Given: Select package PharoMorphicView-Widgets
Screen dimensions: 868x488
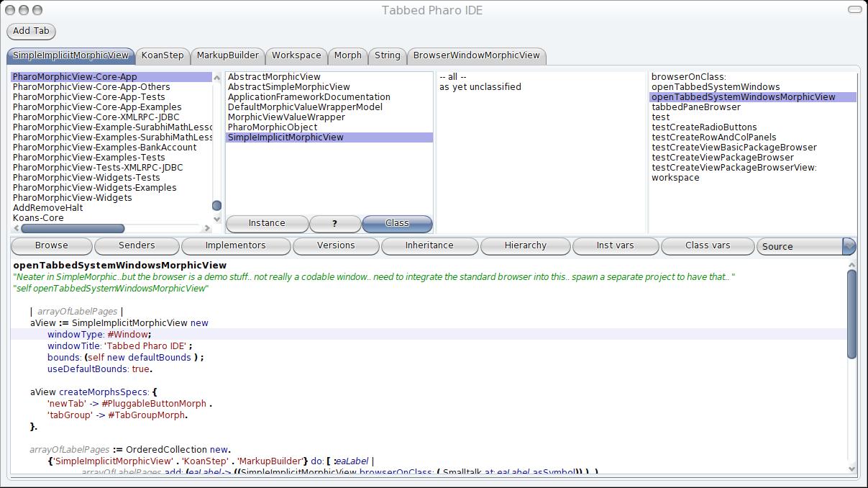Looking at the screenshot, I should [x=111, y=198].
